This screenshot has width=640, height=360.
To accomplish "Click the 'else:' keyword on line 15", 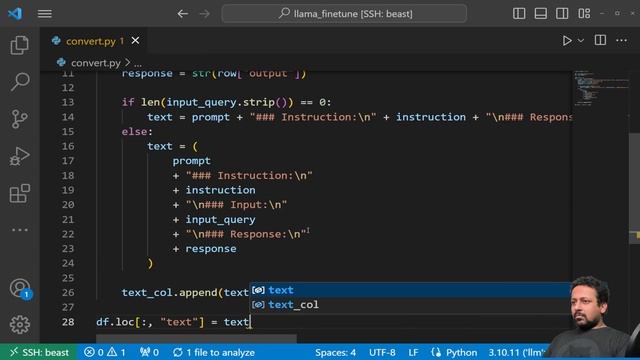I will 137,131.
